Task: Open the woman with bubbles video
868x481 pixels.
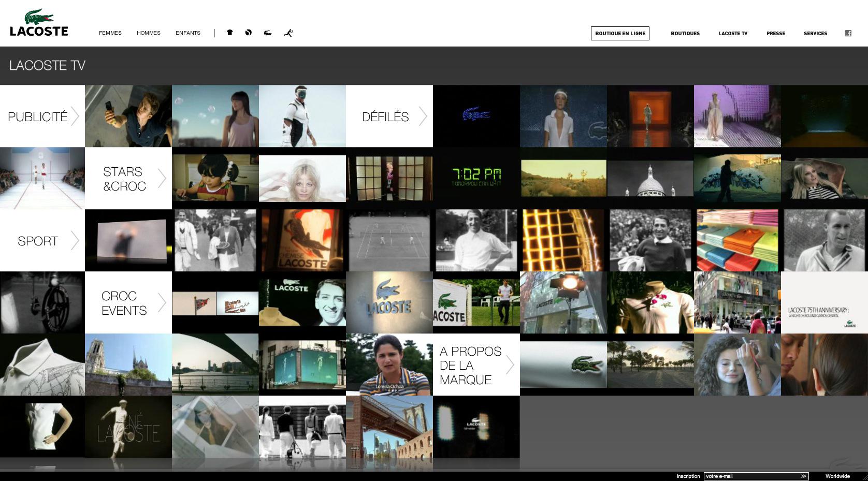Action: click(215, 116)
